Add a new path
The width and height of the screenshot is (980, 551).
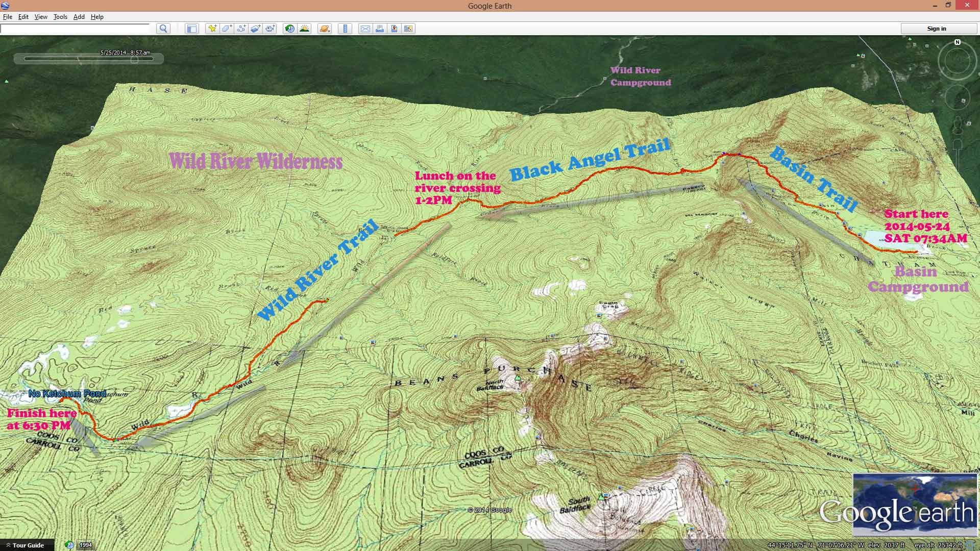pos(241,29)
